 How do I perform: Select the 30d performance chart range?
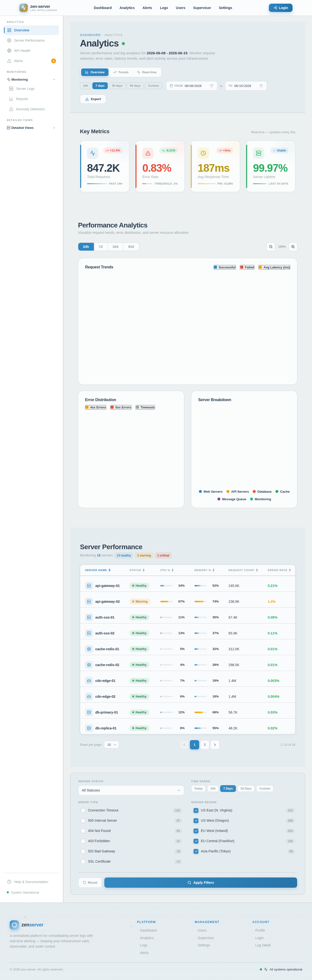[x=116, y=246]
